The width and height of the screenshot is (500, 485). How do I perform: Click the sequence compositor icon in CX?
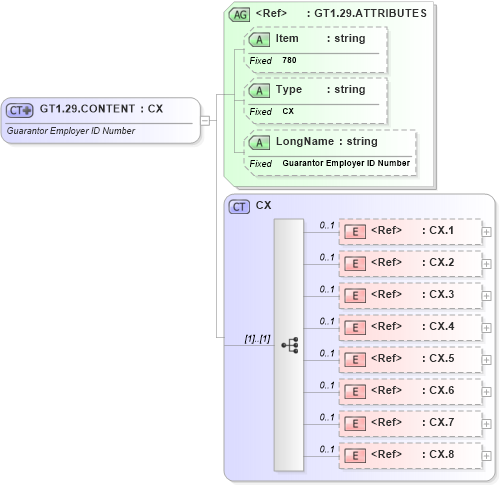[x=290, y=345]
